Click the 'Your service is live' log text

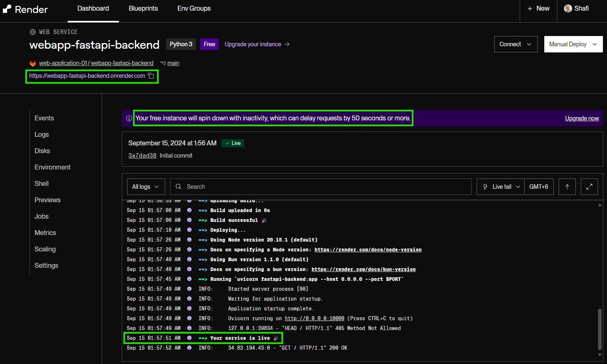tap(240, 338)
